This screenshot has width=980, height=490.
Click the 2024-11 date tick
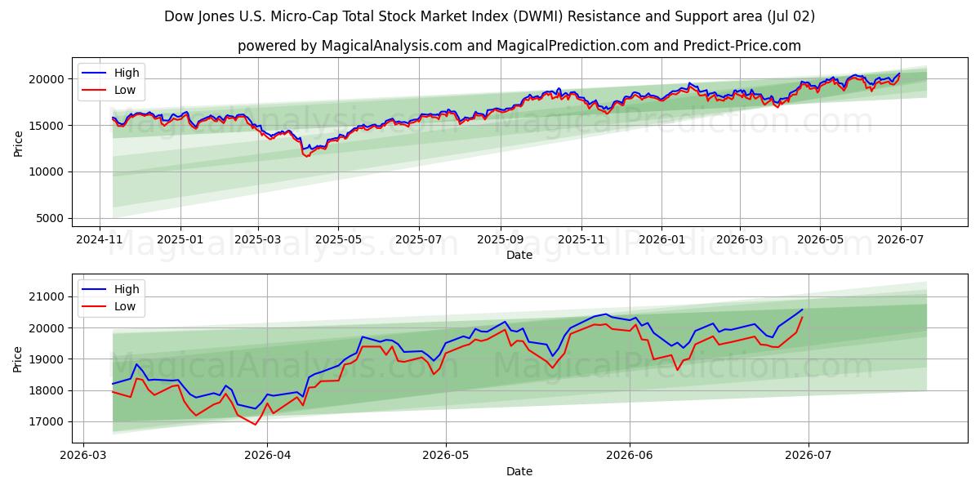click(x=100, y=239)
